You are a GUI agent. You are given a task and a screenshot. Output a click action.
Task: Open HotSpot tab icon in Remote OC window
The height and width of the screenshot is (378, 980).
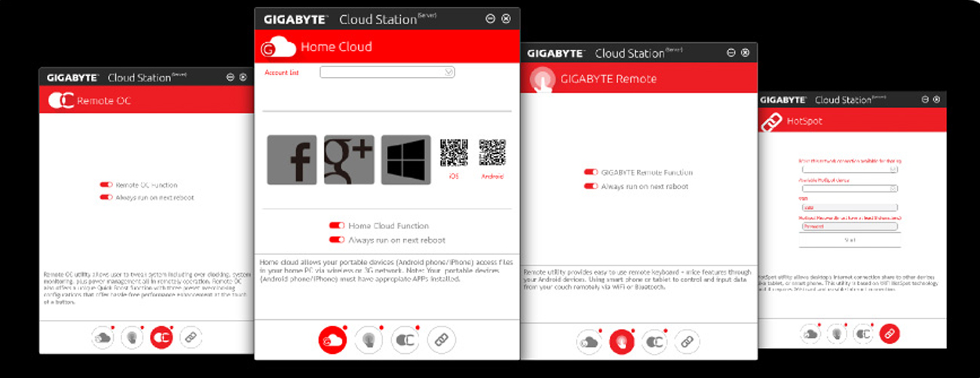[x=191, y=337]
